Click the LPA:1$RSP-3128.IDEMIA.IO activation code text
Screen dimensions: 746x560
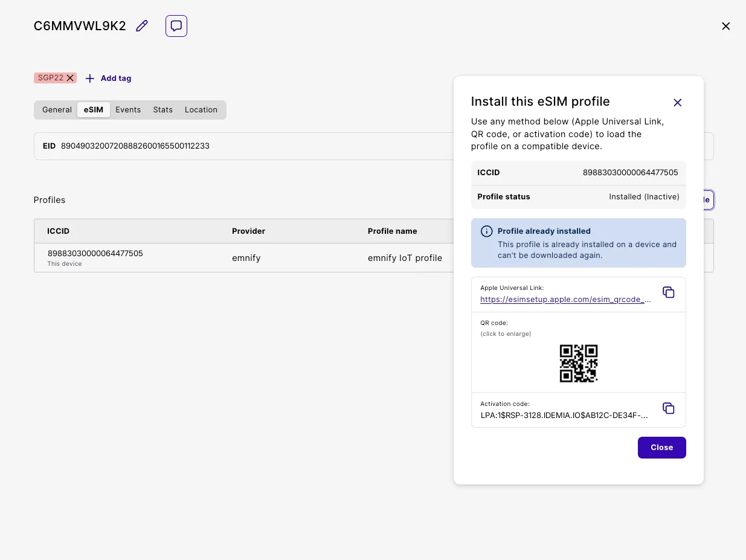[x=564, y=416]
